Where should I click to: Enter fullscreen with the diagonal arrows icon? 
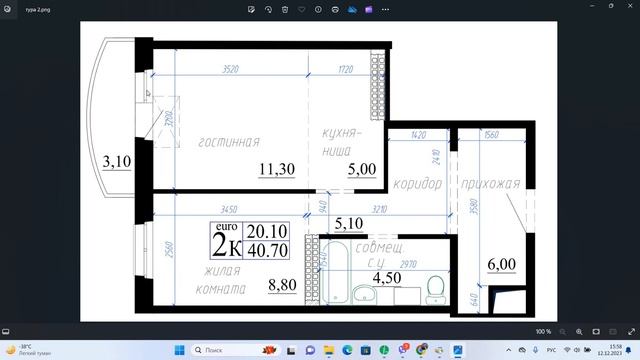point(631,331)
